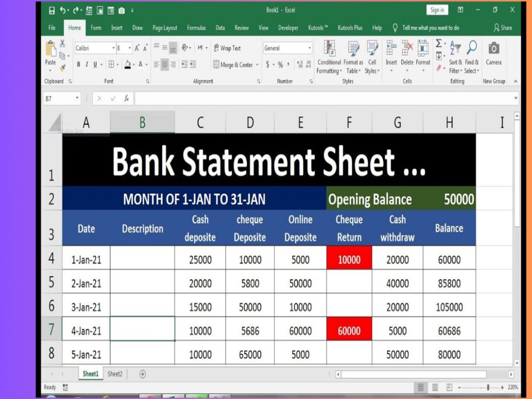Collapse the ribbon with the chevron
532x399 pixels.
pos(516,81)
